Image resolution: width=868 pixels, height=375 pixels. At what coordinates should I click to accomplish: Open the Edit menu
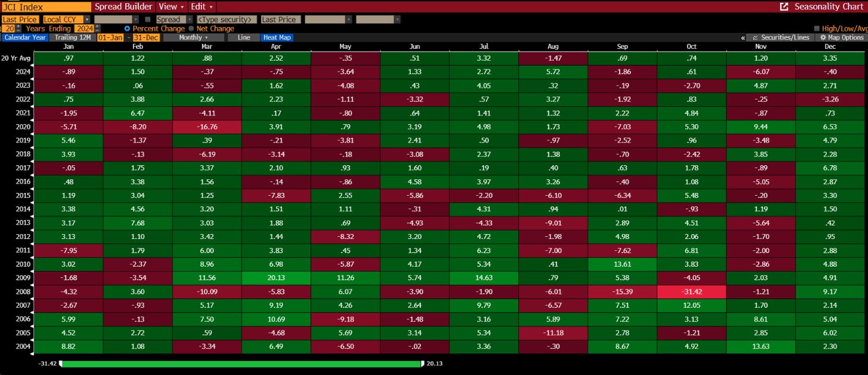[x=202, y=7]
